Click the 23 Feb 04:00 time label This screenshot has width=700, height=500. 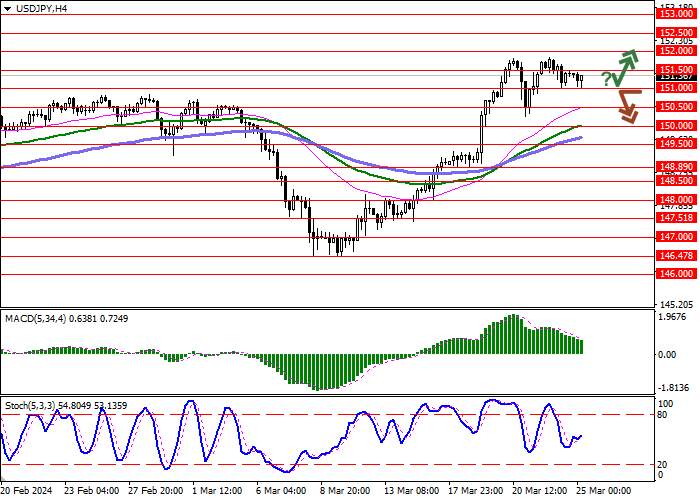point(92,491)
